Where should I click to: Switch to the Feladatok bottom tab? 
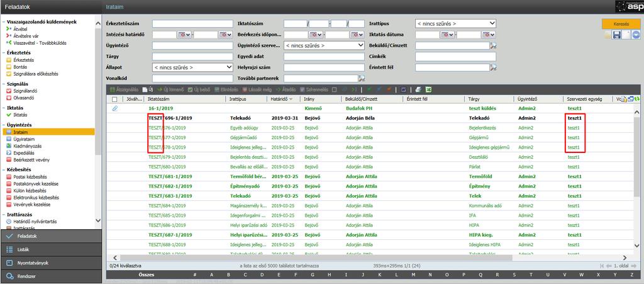click(x=50, y=236)
